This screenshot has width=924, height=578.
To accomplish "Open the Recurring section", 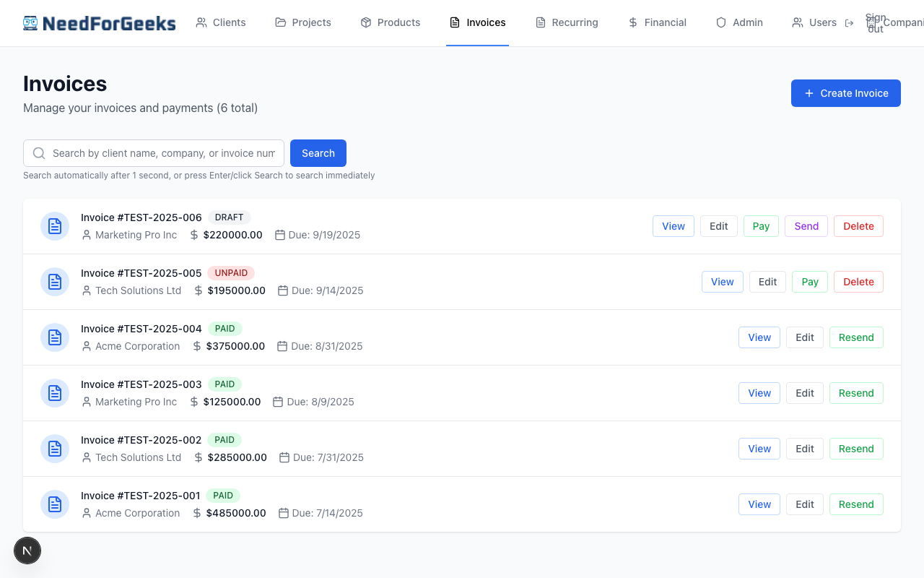I will pos(567,22).
